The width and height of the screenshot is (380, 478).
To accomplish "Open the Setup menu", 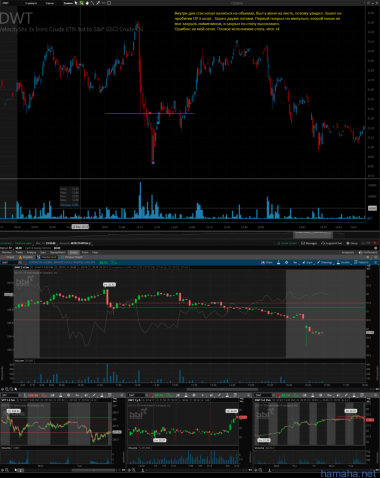I will click(x=352, y=243).
